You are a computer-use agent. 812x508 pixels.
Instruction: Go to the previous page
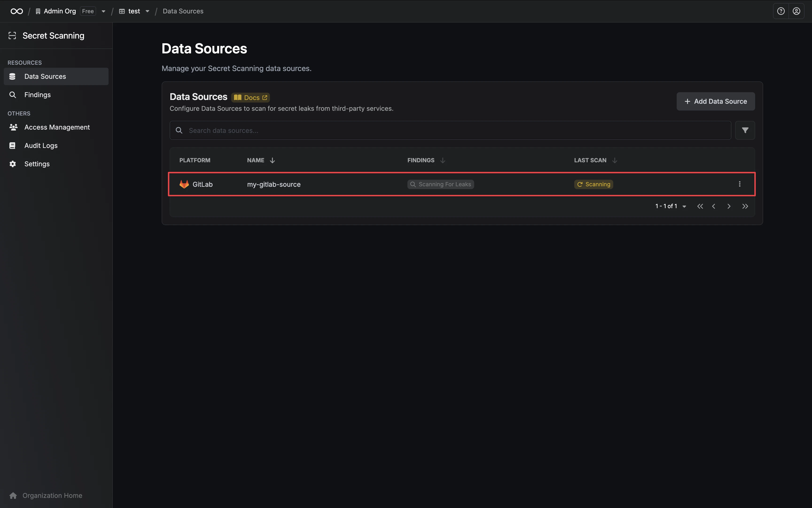714,206
